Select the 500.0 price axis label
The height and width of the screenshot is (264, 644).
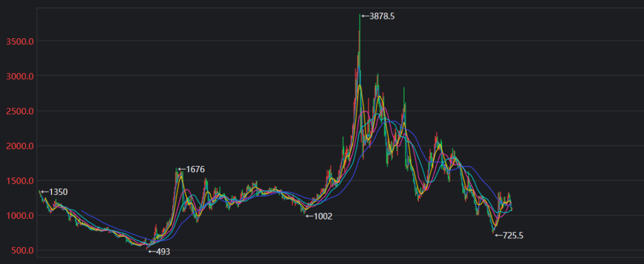[x=21, y=251]
